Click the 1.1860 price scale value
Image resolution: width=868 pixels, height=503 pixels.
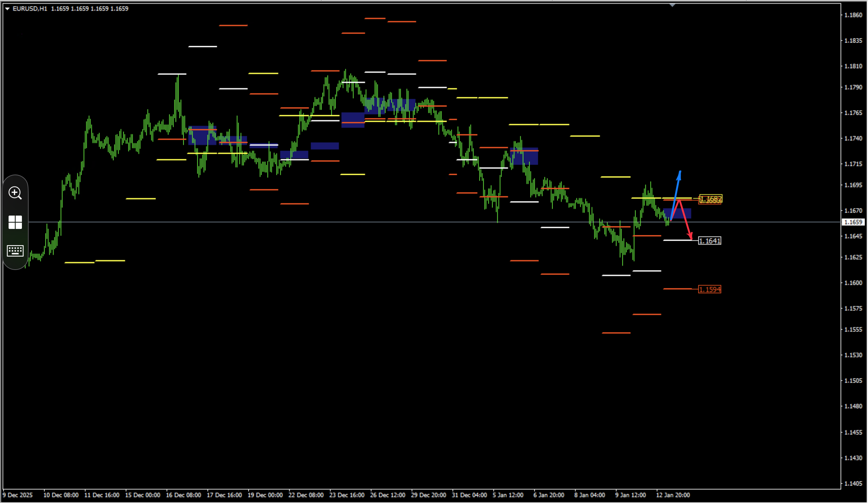click(853, 15)
